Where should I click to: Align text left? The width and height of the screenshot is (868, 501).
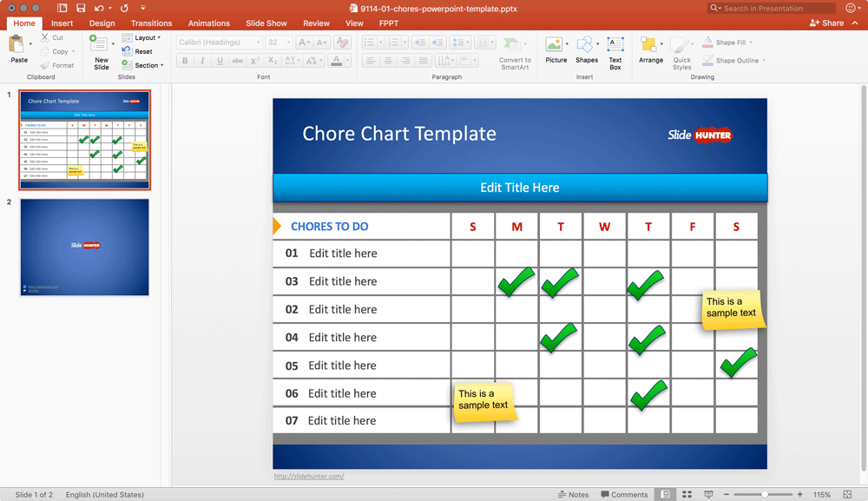[x=371, y=60]
